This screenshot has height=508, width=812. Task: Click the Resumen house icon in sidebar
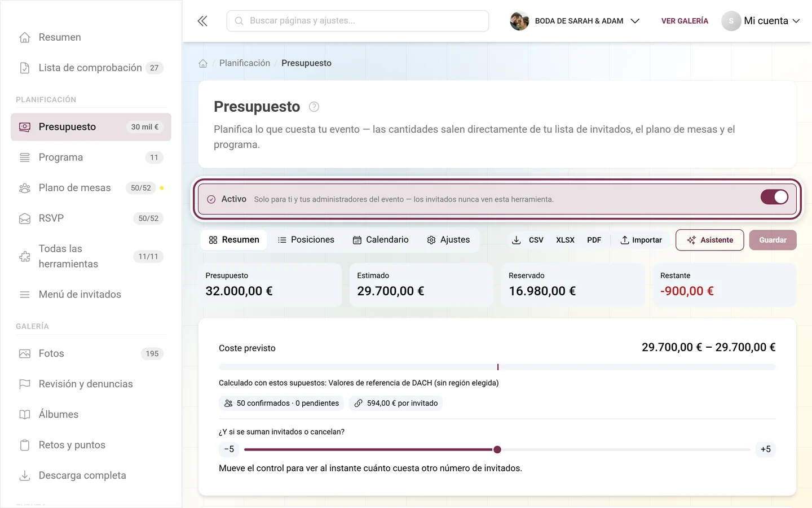[x=25, y=37]
